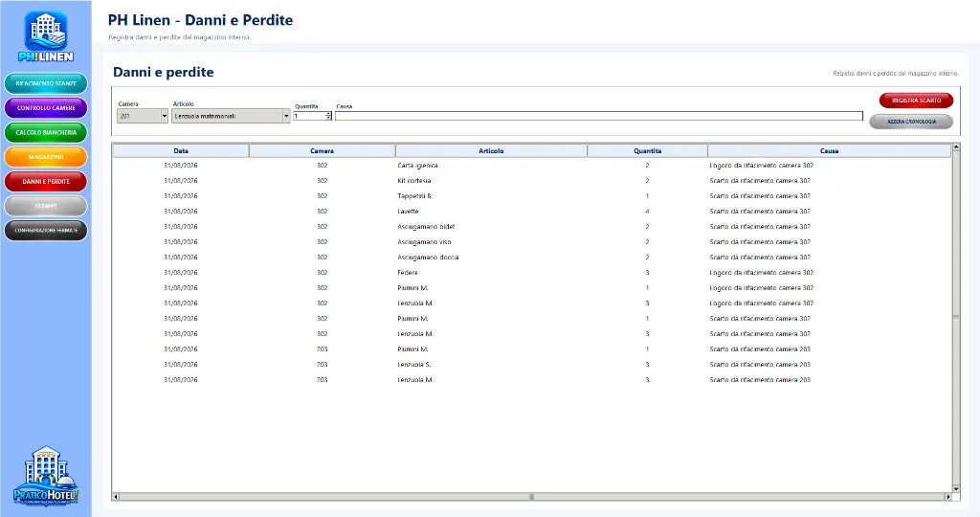
Task: Click camera 302 in Kit cortesia row
Action: pos(322,181)
